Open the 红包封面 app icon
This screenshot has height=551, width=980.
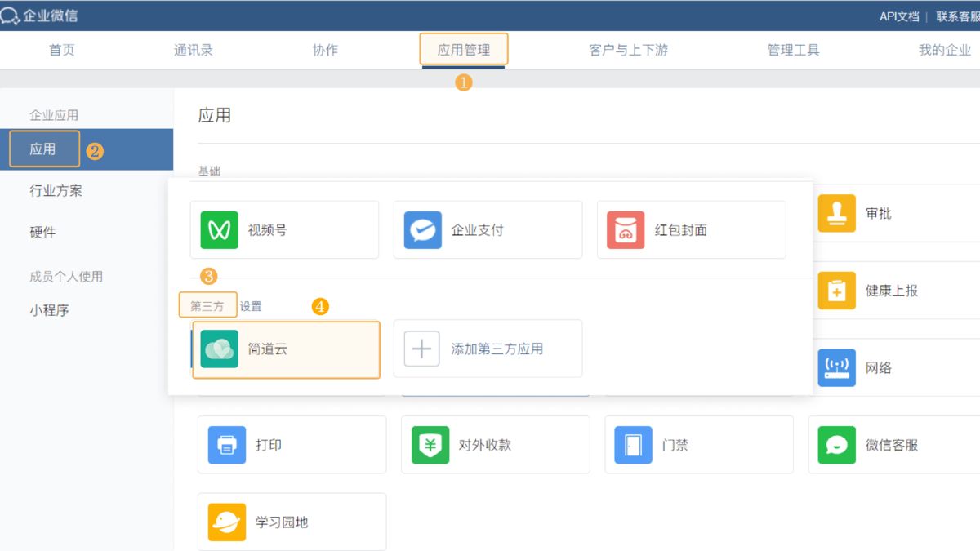tap(626, 230)
